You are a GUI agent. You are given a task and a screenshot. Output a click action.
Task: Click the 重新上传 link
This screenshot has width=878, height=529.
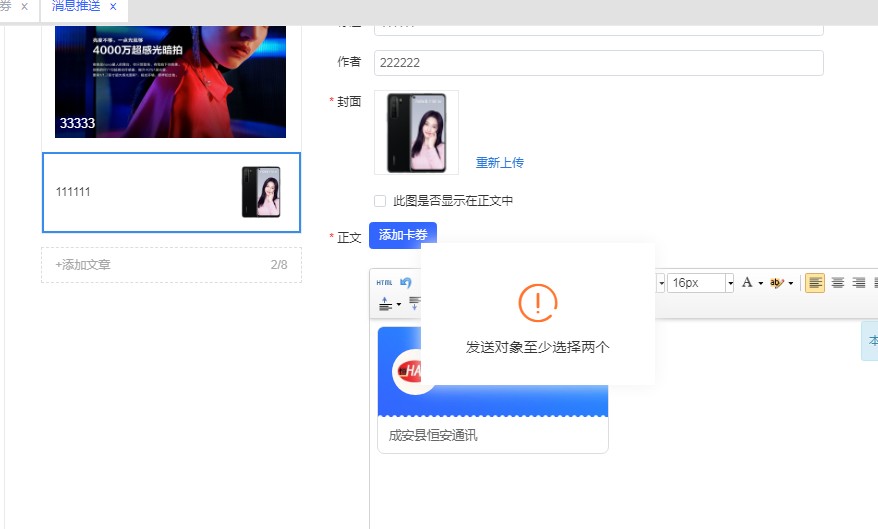(x=499, y=163)
